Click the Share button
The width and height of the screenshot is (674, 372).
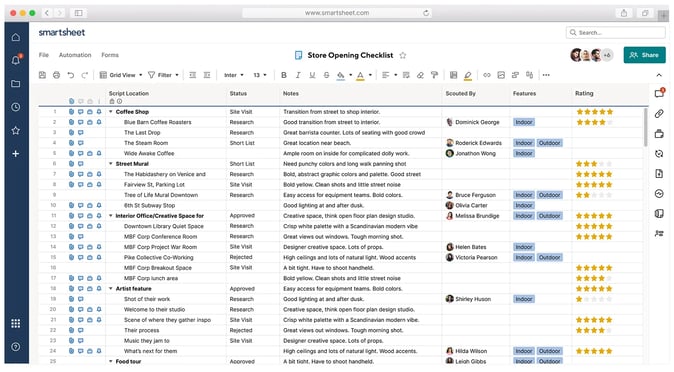coord(644,55)
